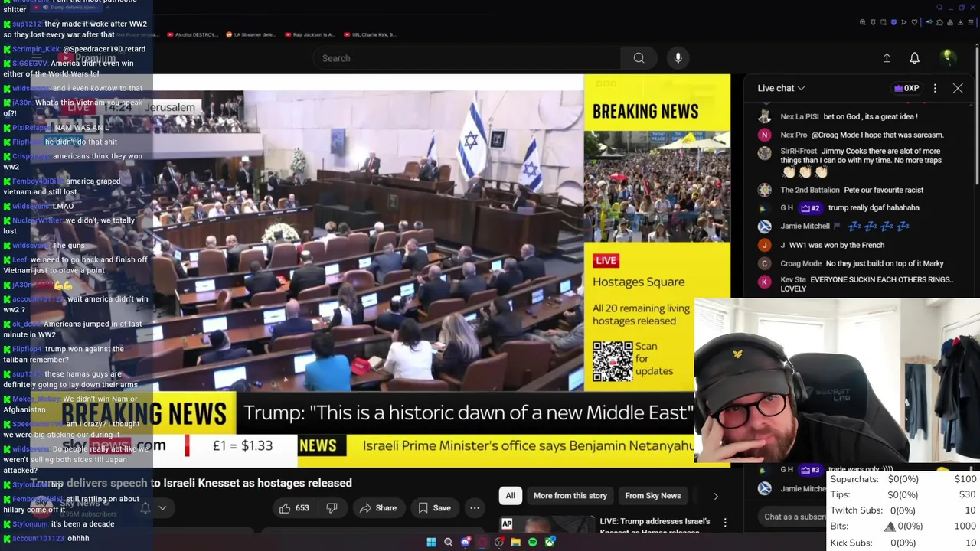Open options for AP live video suggestion
Screen dimensions: 980x551
point(725,523)
